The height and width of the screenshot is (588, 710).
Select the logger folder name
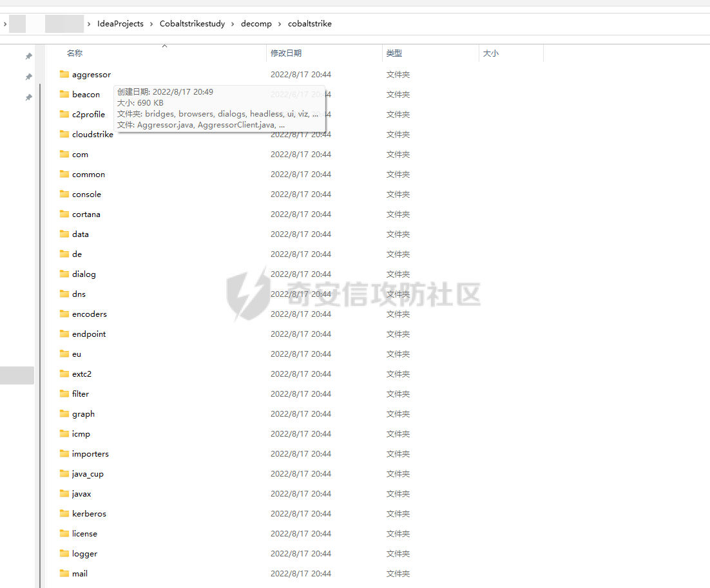coord(84,554)
